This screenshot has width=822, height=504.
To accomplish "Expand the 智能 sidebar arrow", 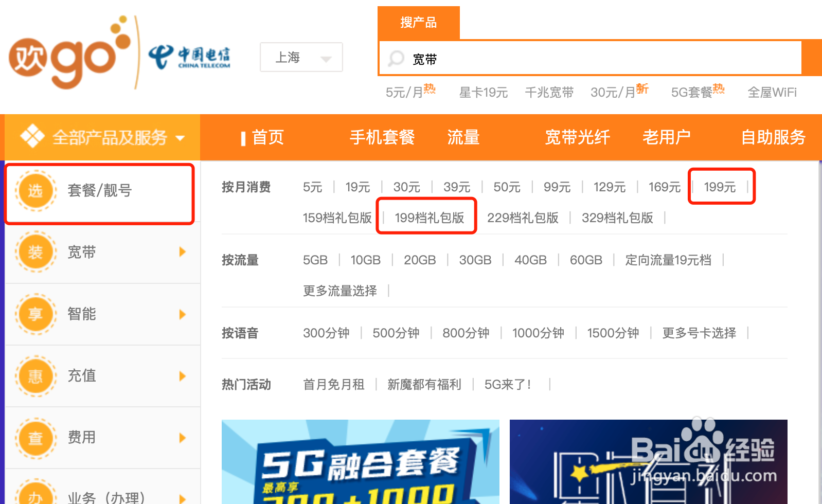I will 182,314.
